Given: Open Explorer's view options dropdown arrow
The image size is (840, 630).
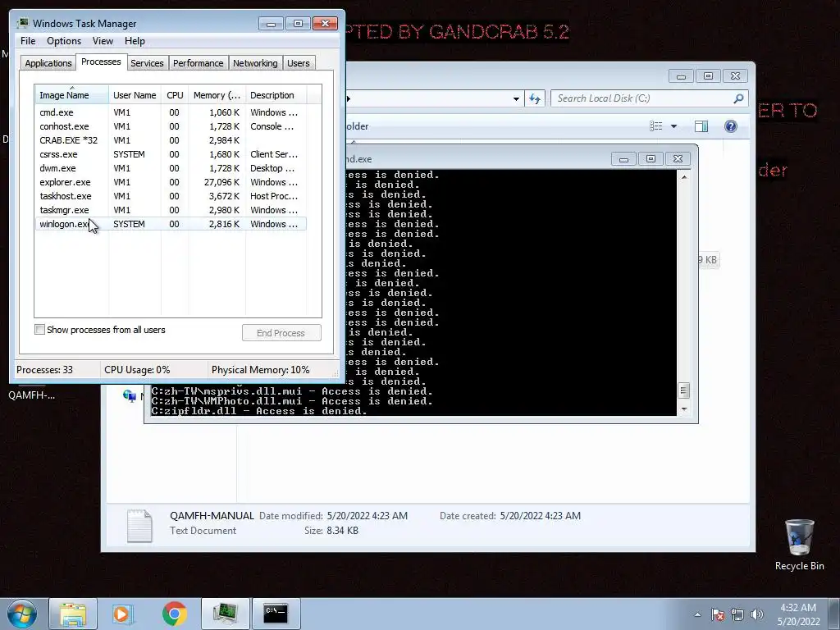Looking at the screenshot, I should 674,126.
